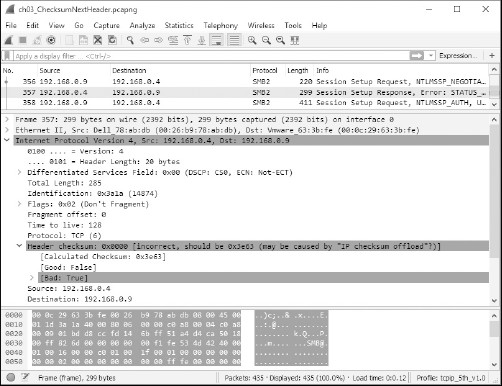The height and width of the screenshot is (386, 502).
Task: Open capture options gear icon
Action: pos(51,40)
